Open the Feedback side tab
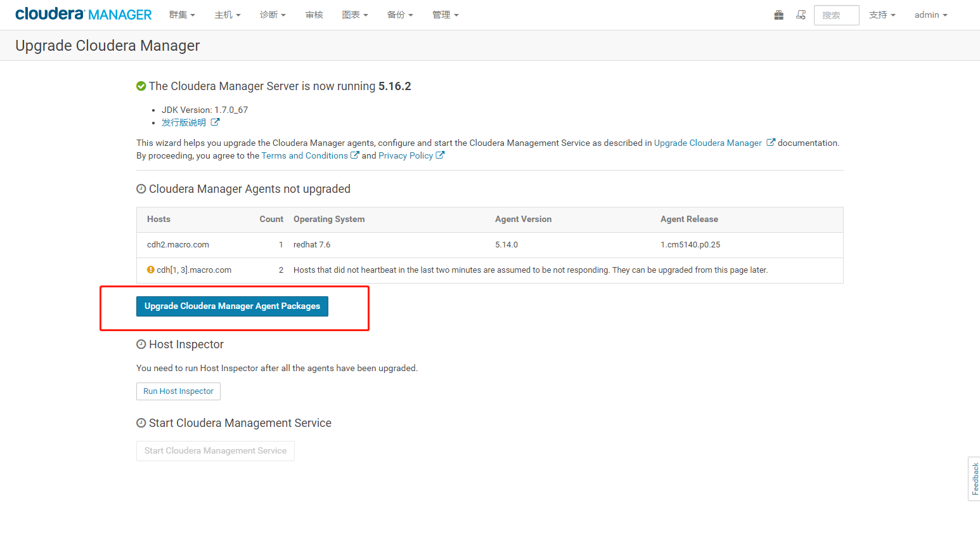This screenshot has width=980, height=550. click(x=974, y=479)
